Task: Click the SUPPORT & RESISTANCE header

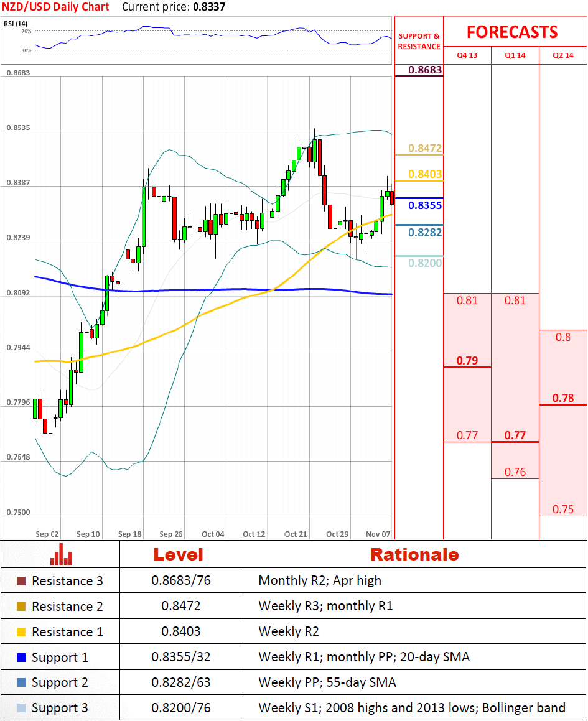Action: 419,41
